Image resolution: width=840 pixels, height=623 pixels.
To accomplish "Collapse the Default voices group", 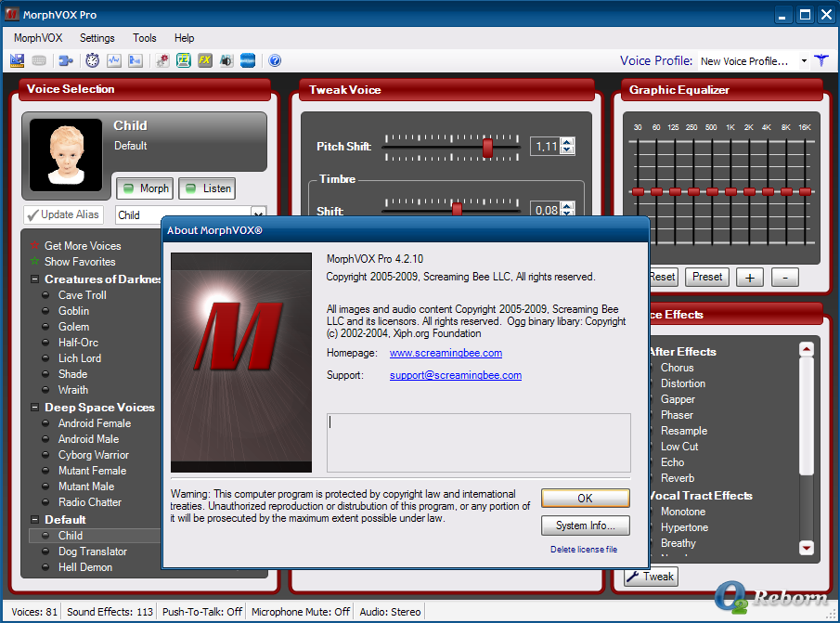I will 35,520.
